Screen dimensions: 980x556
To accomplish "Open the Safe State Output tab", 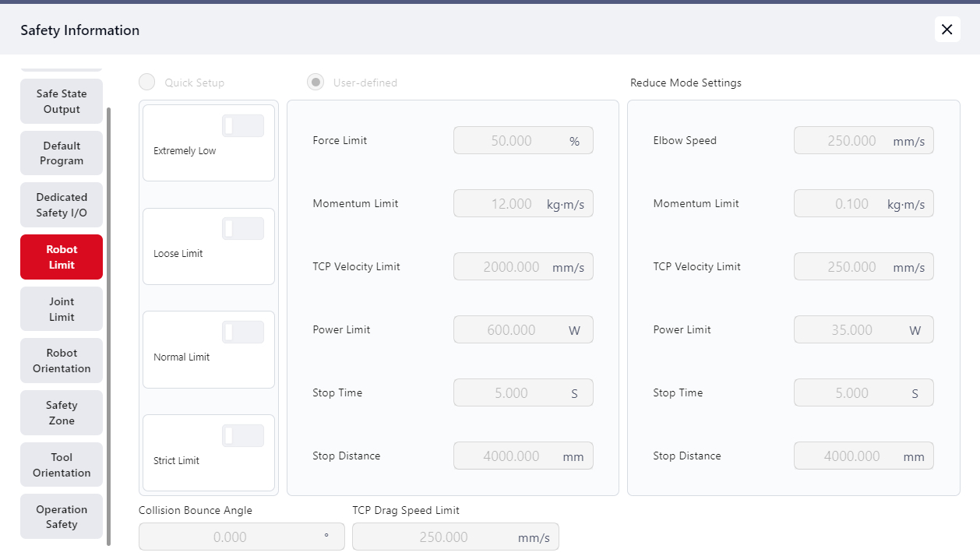I will 62,101.
